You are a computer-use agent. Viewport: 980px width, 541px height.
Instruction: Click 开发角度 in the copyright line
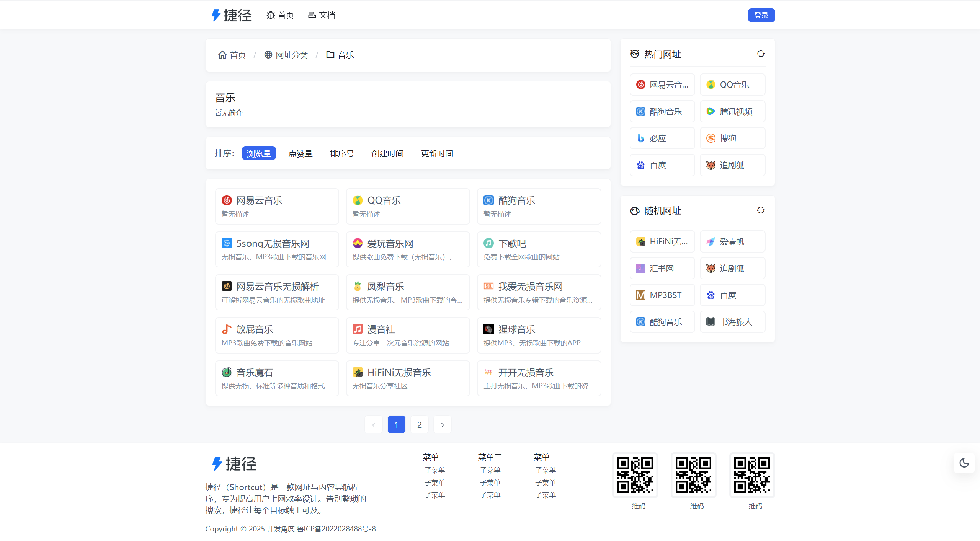click(281, 529)
